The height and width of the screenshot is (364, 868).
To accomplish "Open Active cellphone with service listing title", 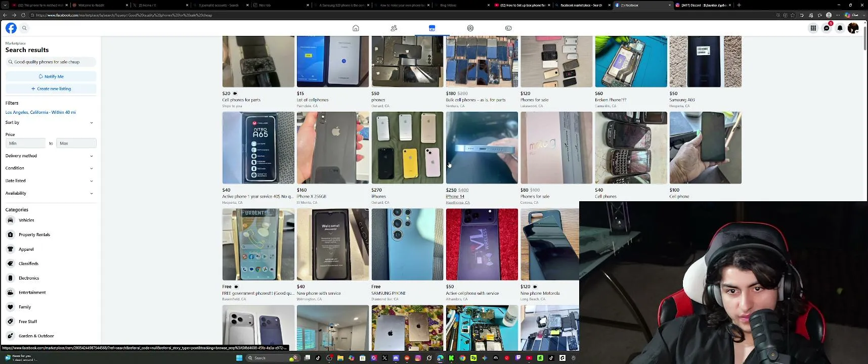I will tap(472, 293).
